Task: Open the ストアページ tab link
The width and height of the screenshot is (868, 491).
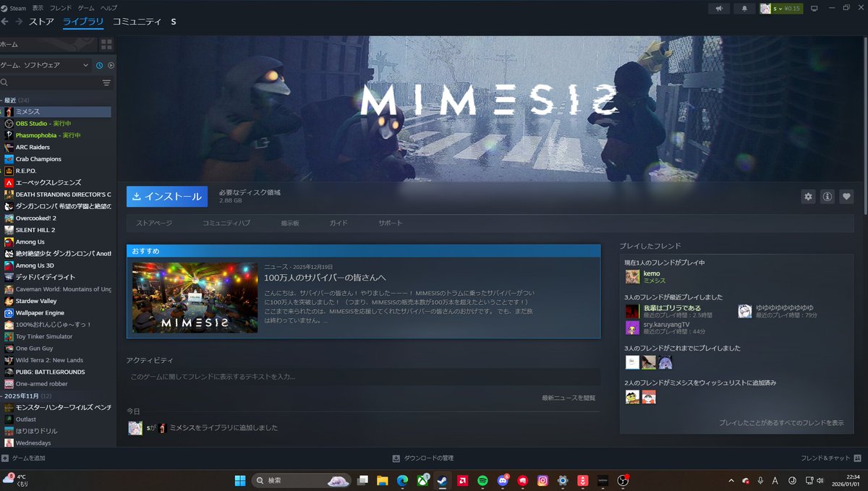Action: pos(154,223)
